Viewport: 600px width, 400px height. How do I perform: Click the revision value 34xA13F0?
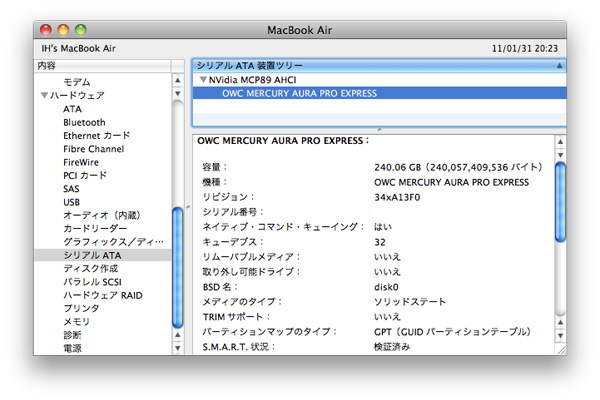click(397, 197)
